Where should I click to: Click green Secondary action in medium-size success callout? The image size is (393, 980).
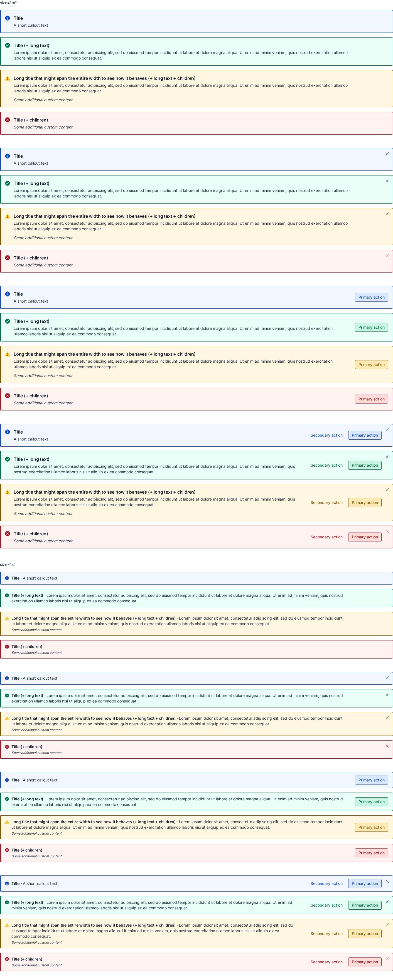click(326, 465)
